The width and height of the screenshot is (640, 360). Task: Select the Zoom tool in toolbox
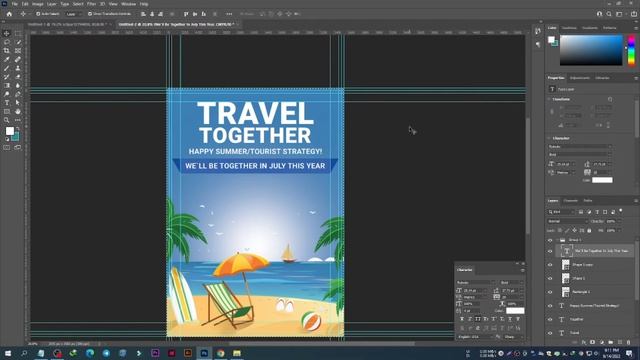(x=7, y=120)
